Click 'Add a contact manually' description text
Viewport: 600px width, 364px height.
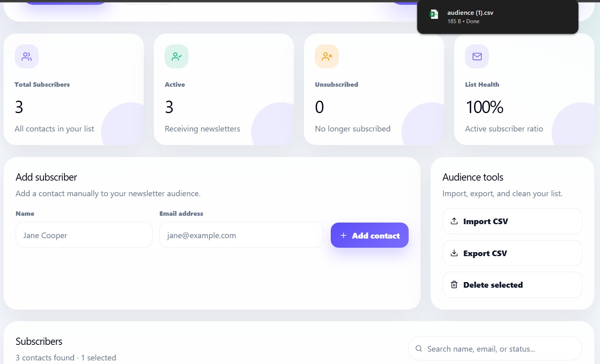click(x=108, y=193)
